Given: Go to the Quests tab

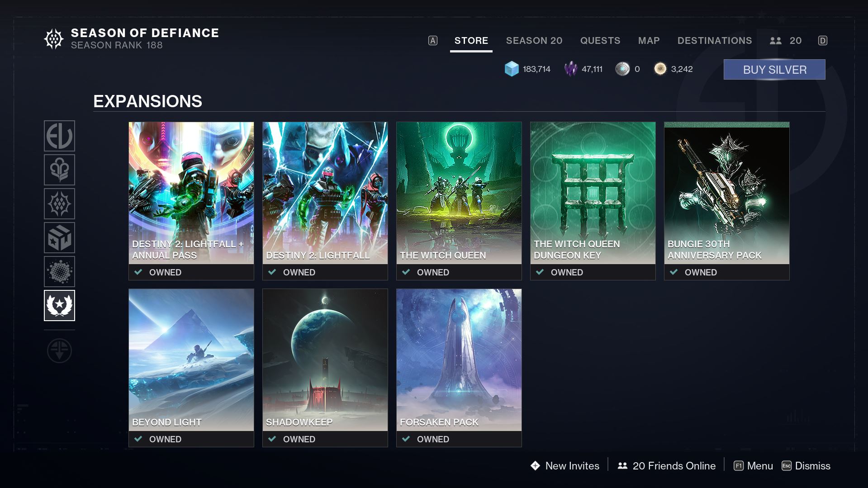Looking at the screenshot, I should click(600, 41).
